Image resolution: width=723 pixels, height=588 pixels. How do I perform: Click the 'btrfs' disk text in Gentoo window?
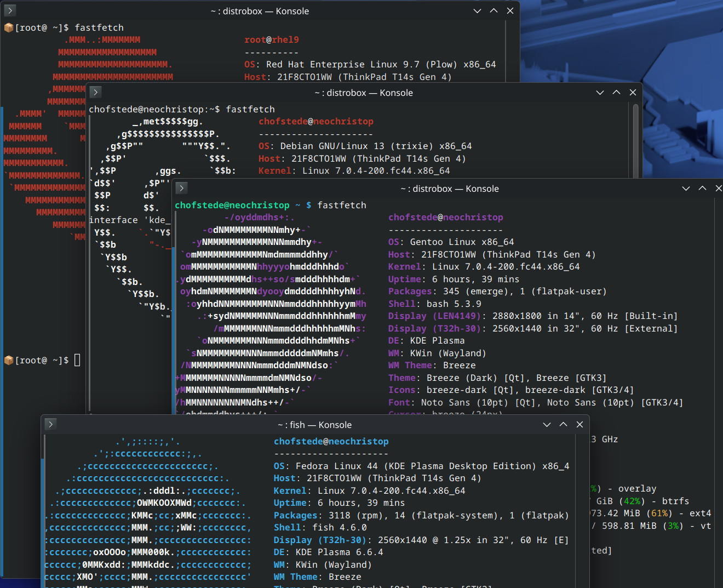point(676,501)
